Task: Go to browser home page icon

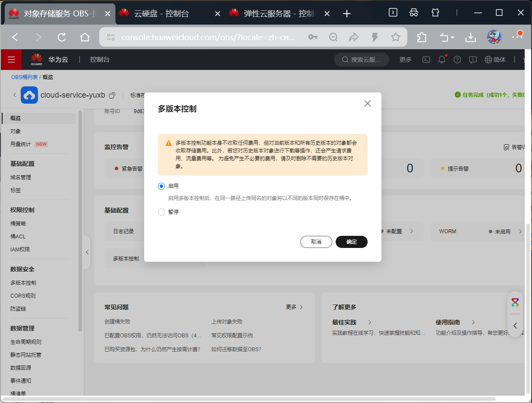Action: 85,38
